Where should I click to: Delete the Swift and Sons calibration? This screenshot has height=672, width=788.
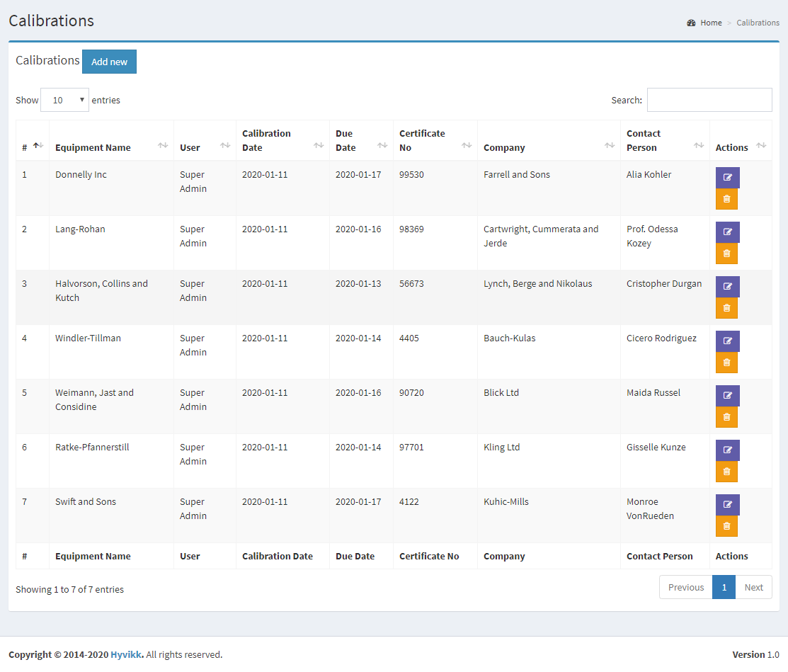coord(726,526)
